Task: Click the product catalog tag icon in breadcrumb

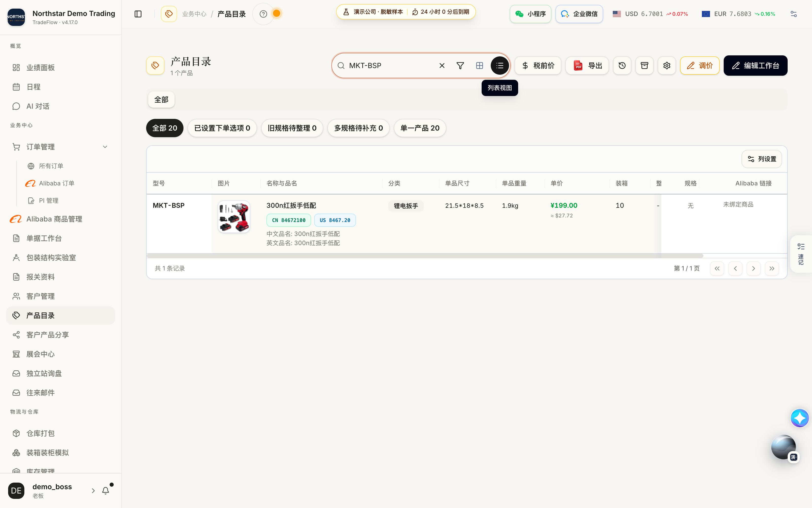Action: click(x=169, y=14)
